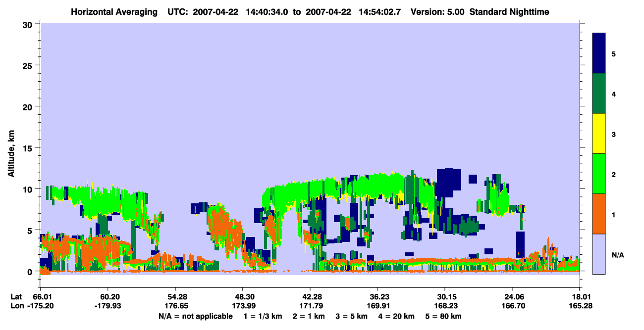Click the longitude value -179.93

tap(107, 306)
